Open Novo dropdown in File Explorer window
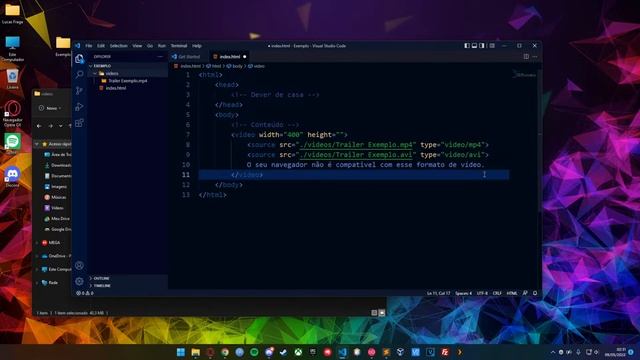This screenshot has width=640, height=360. pyautogui.click(x=50, y=108)
